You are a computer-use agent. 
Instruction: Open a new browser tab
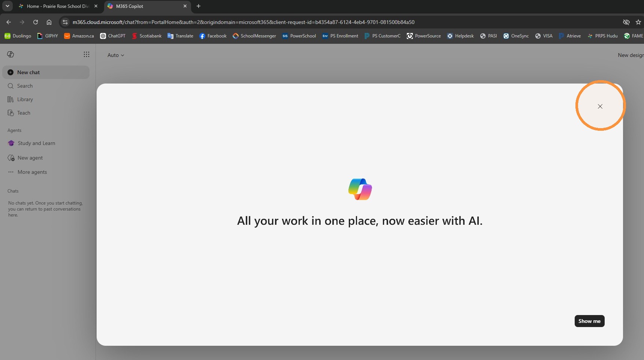click(x=199, y=6)
